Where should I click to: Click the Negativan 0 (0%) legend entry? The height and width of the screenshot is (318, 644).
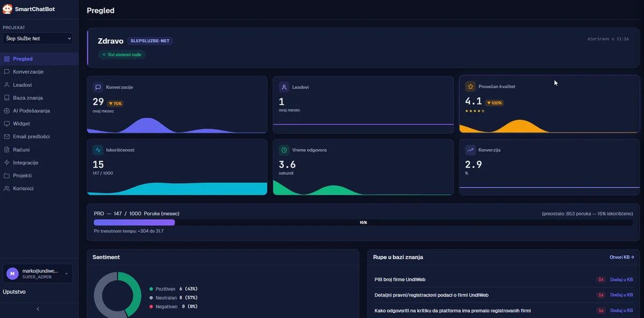click(173, 306)
